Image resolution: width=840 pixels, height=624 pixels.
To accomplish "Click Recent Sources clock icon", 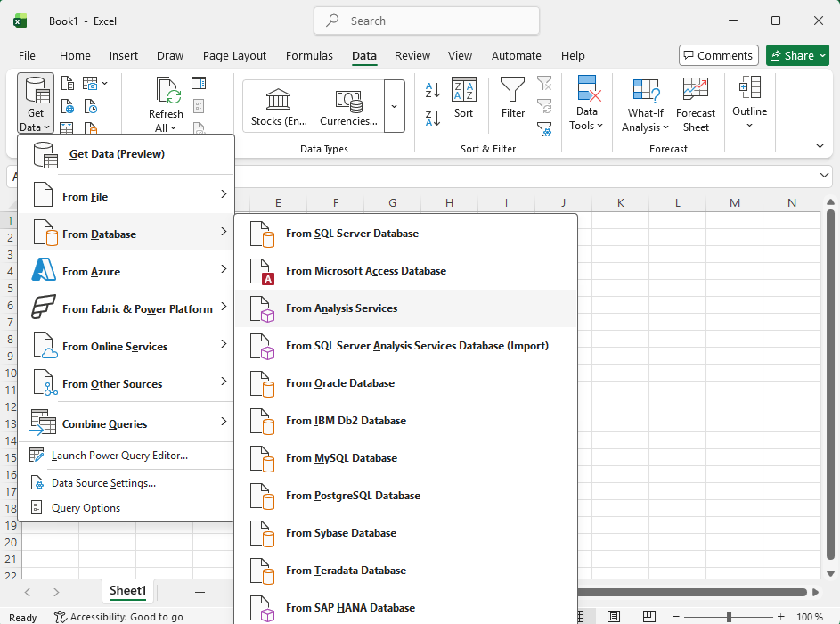I will point(91,107).
